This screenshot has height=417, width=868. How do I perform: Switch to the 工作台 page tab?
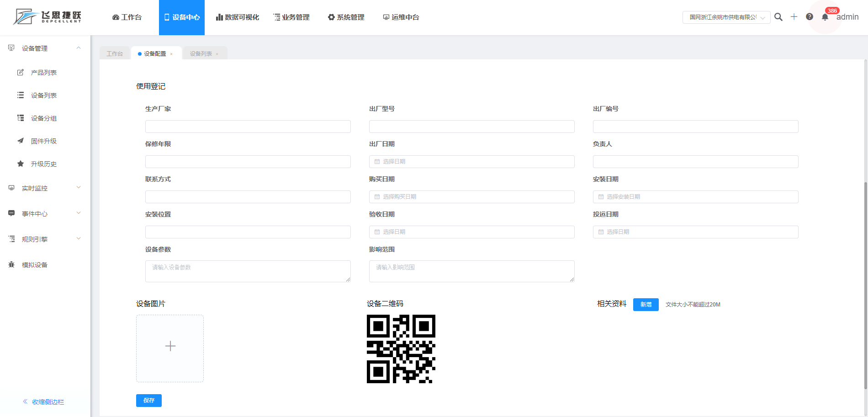(x=115, y=54)
